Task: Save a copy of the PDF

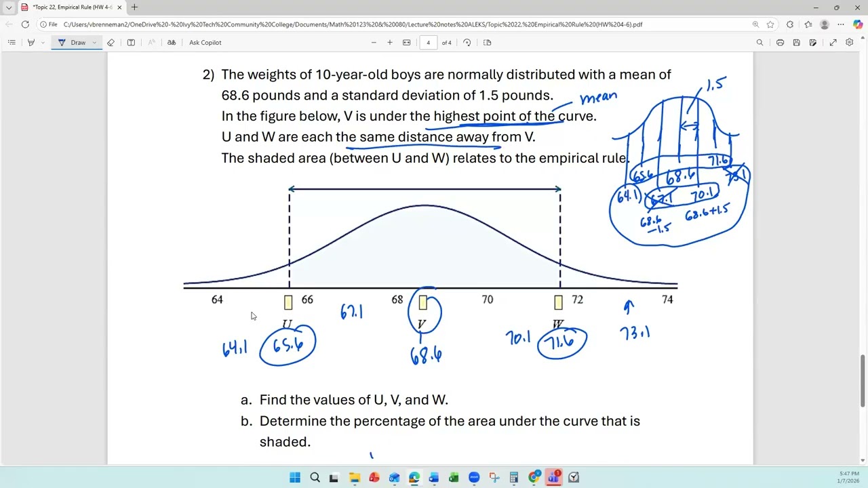Action: click(812, 42)
